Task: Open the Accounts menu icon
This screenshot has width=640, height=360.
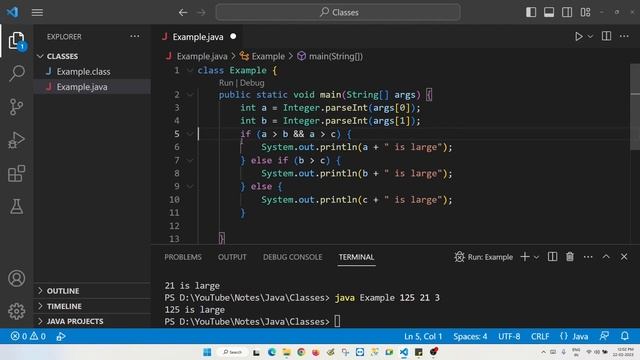Action: pos(17,278)
